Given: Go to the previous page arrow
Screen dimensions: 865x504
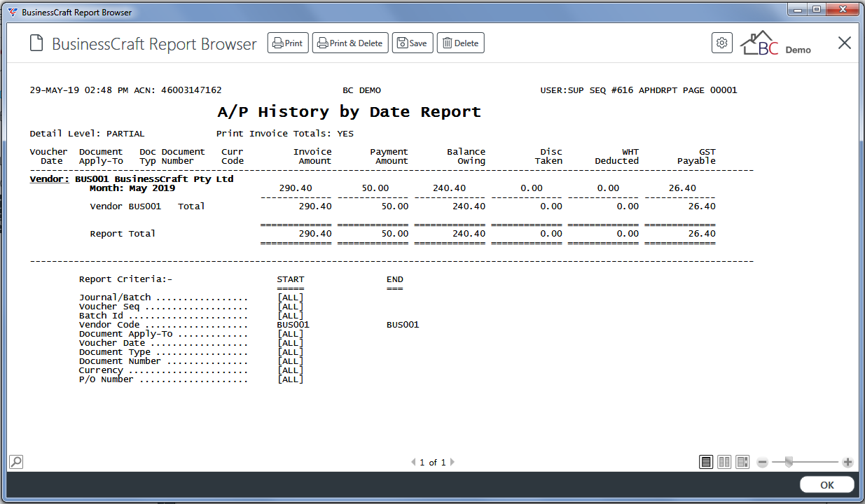Looking at the screenshot, I should (x=413, y=462).
